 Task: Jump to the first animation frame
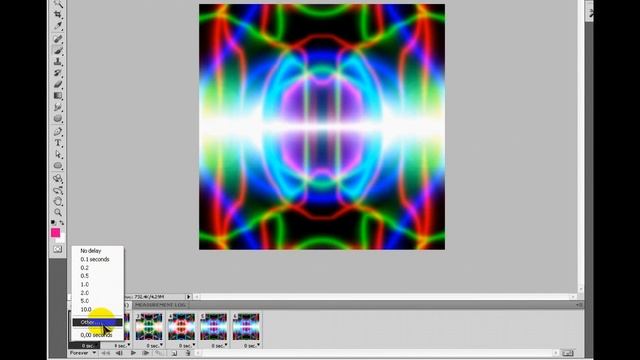[105, 353]
